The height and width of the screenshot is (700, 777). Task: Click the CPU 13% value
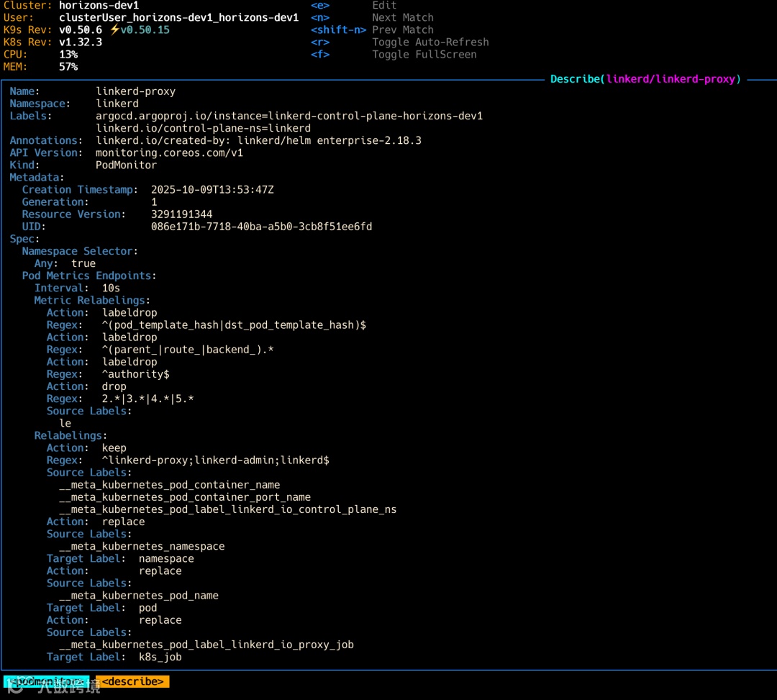(68, 55)
